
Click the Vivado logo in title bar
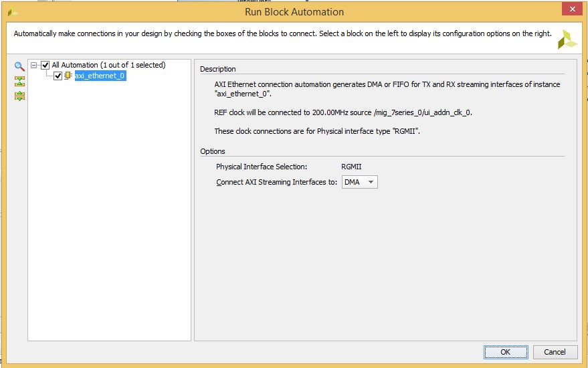click(x=12, y=12)
